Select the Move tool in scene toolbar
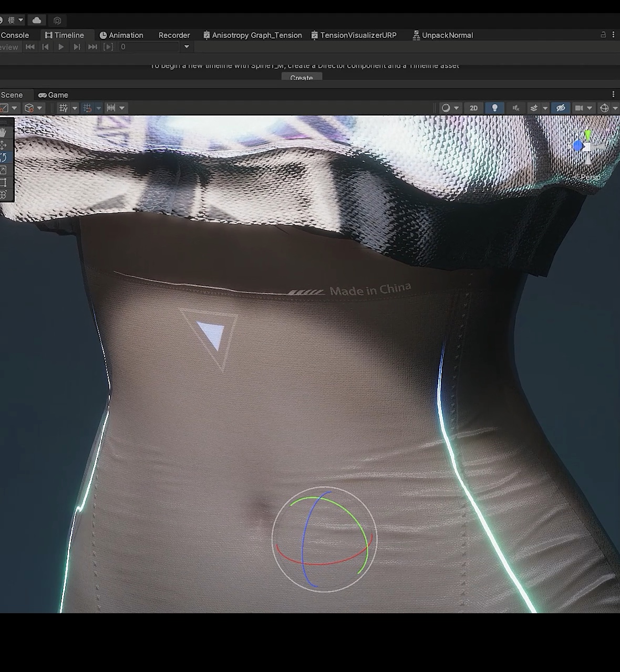620x672 pixels. (4, 145)
